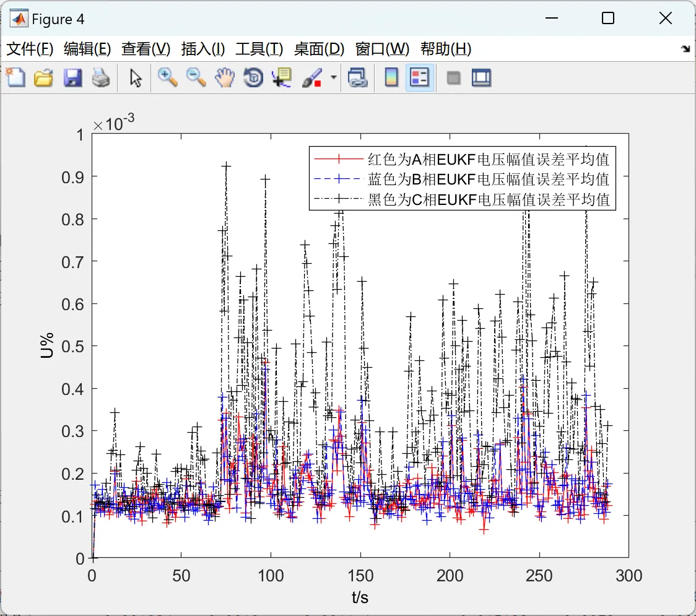This screenshot has width=696, height=616.
Task: Click the red A相EUKF legend entry
Action: click(462, 159)
